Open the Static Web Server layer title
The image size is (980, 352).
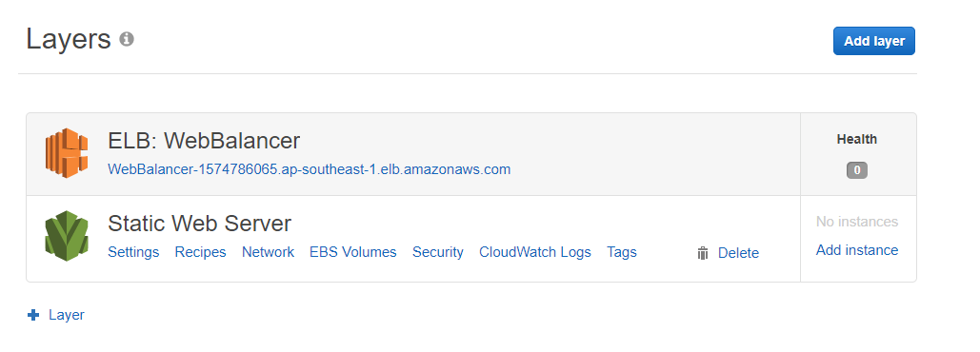click(199, 224)
